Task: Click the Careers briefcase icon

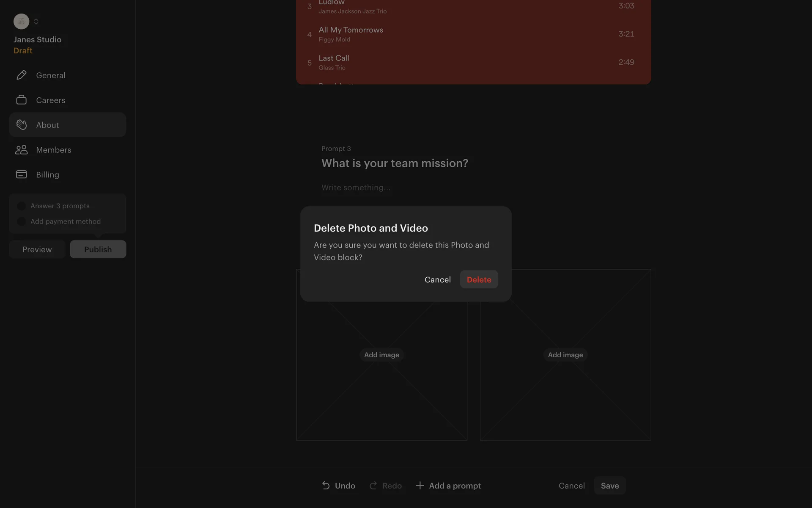Action: [22, 100]
